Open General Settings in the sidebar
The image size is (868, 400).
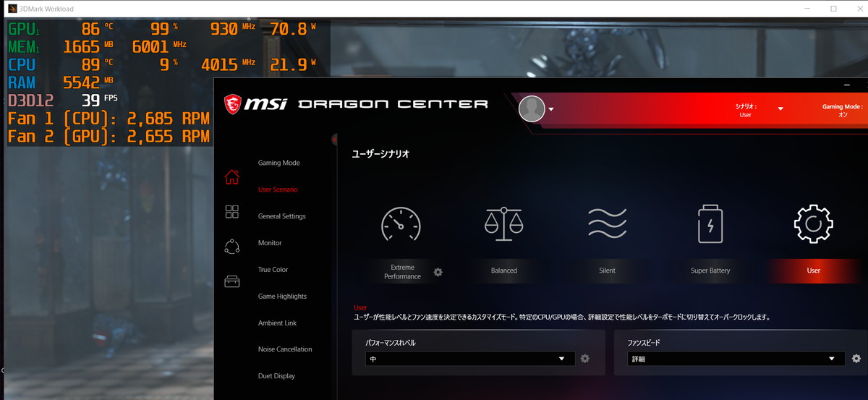tap(281, 216)
